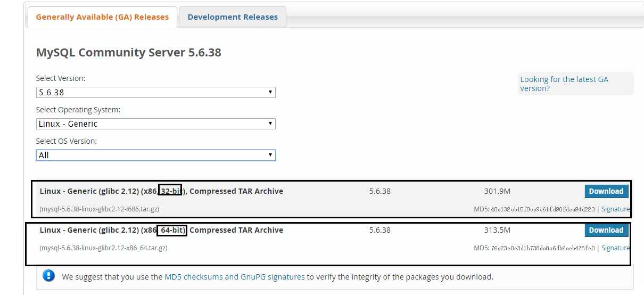Click filename mysql-5.6.38-linux-glibc2.12-i686.tar.gz
Viewport: 644px width, 295px height.
[x=99, y=209]
